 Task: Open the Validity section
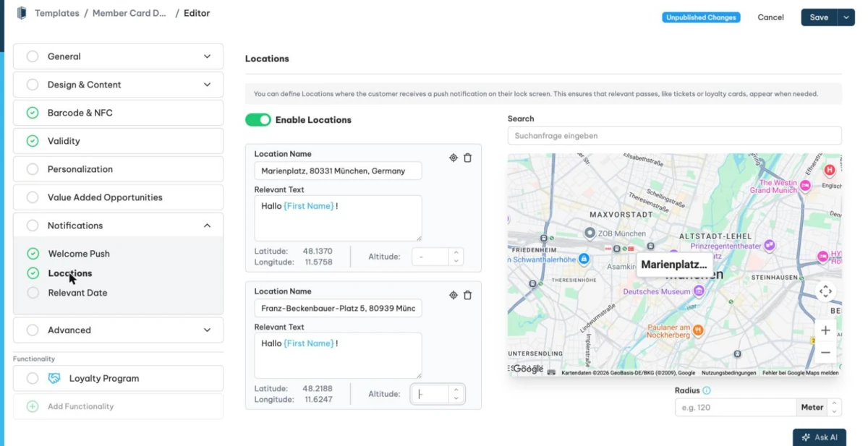click(x=118, y=141)
